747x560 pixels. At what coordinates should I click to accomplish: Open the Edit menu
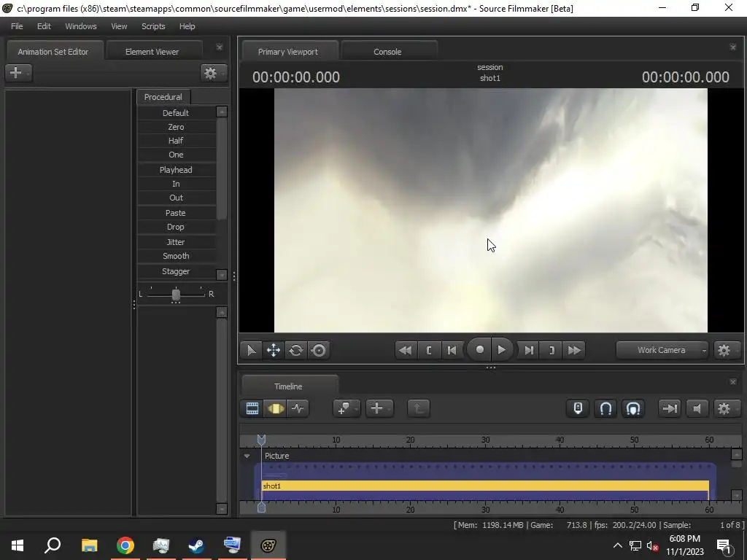coord(44,26)
